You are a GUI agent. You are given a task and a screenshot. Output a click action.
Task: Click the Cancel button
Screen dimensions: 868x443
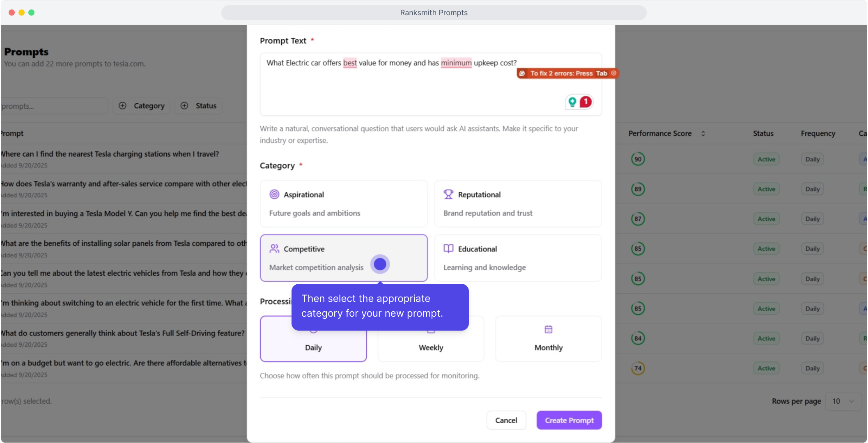coord(506,420)
